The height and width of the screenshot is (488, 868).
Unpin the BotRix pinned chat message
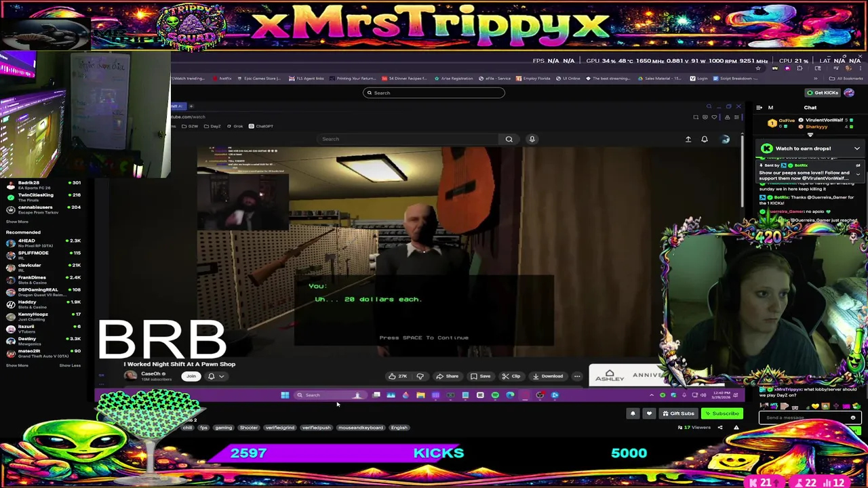858,165
